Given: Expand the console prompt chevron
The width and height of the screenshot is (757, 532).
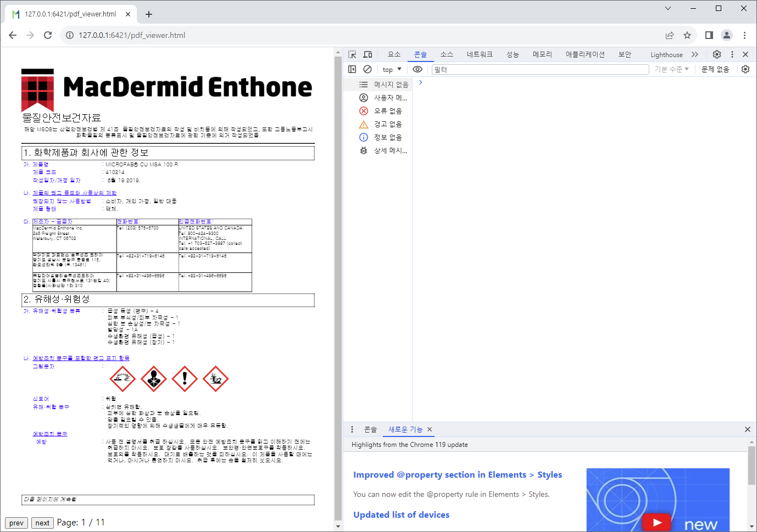Looking at the screenshot, I should click(420, 82).
